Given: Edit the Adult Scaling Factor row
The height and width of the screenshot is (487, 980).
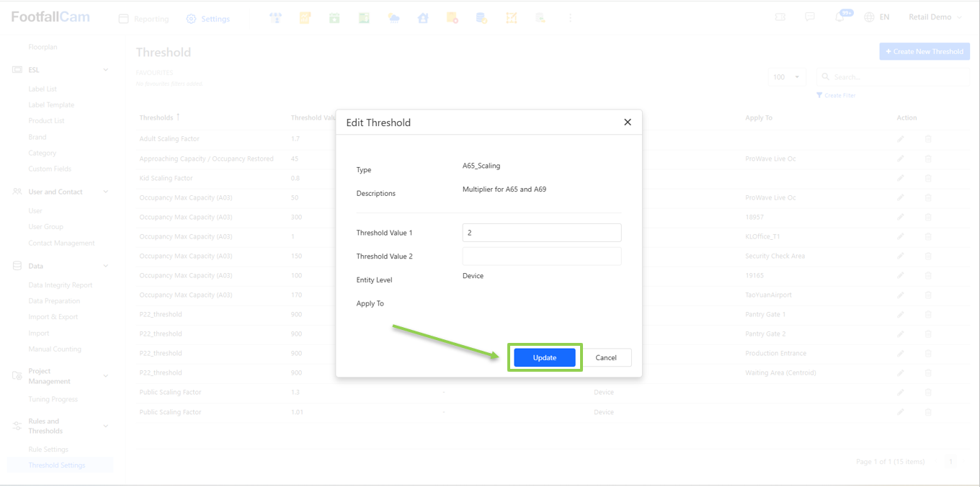Looking at the screenshot, I should pos(901,138).
